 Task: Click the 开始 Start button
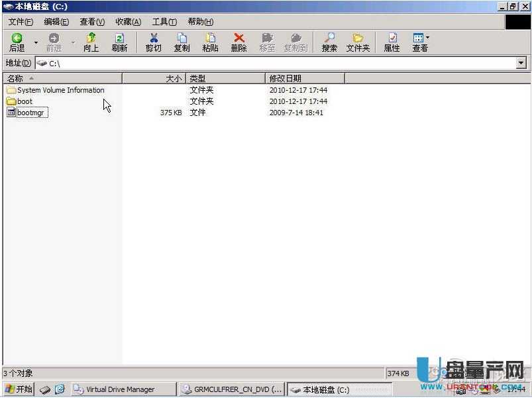pos(19,389)
